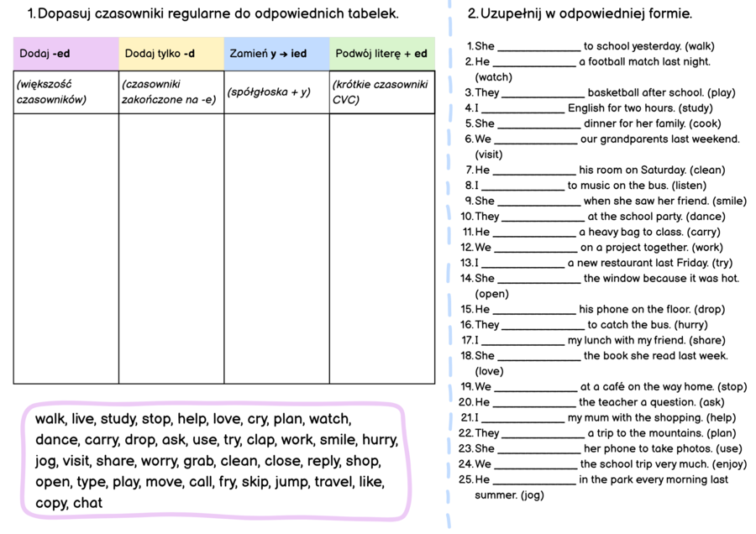Click the word "cry" in the verb box
This screenshot has height=534, width=756.
click(x=256, y=419)
